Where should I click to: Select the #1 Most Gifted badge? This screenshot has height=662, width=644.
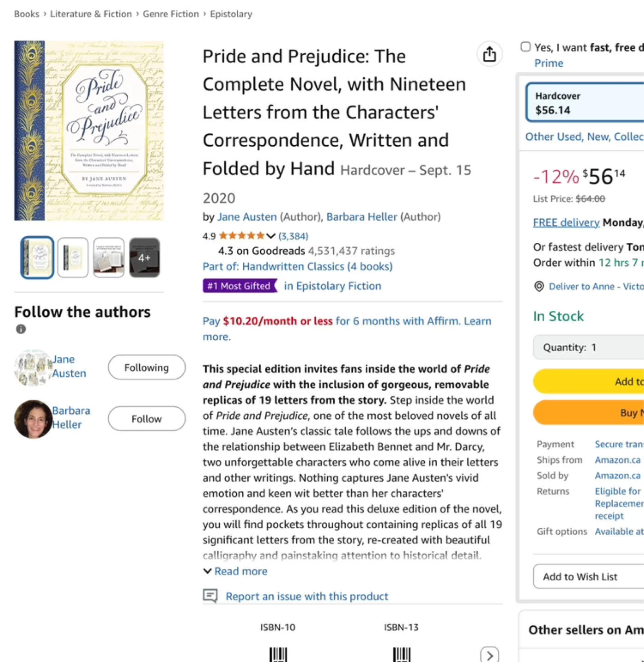pos(239,285)
